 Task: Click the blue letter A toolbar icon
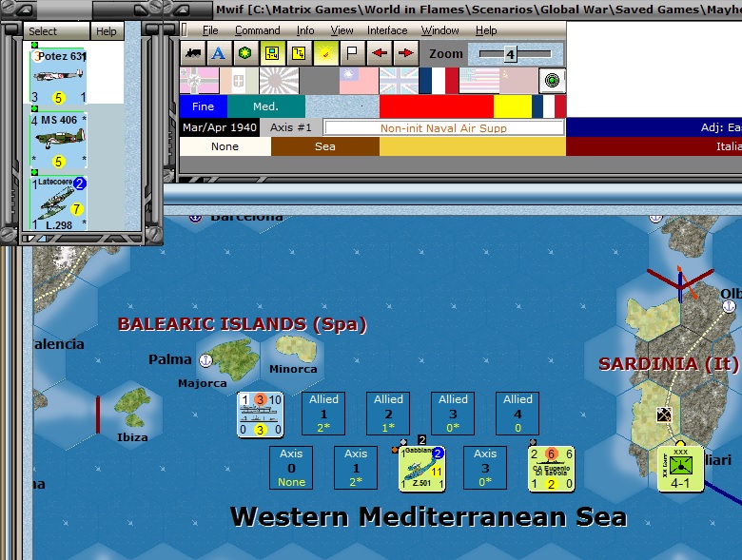pos(218,53)
